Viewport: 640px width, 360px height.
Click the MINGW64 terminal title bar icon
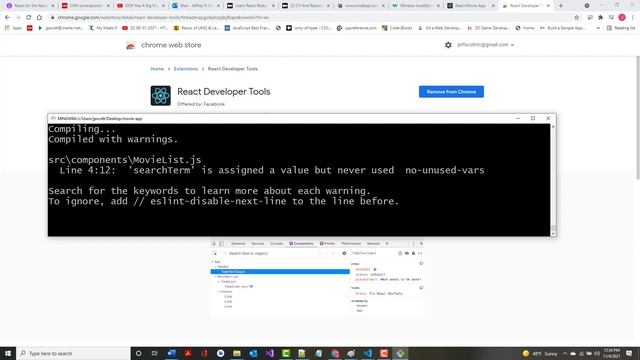point(53,118)
